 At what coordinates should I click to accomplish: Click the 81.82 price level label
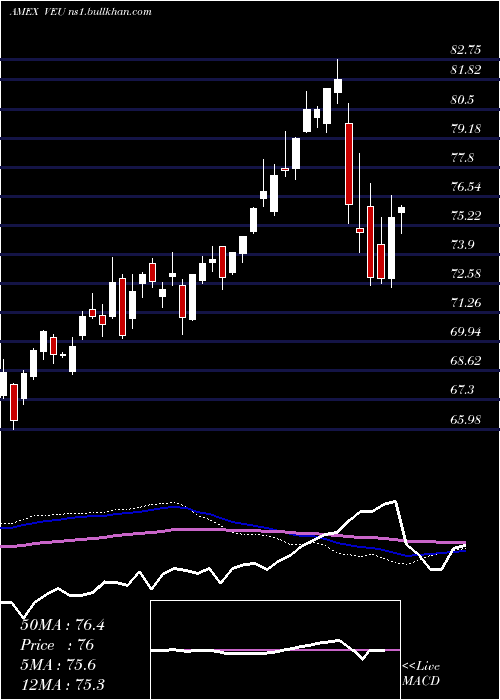pos(466,70)
